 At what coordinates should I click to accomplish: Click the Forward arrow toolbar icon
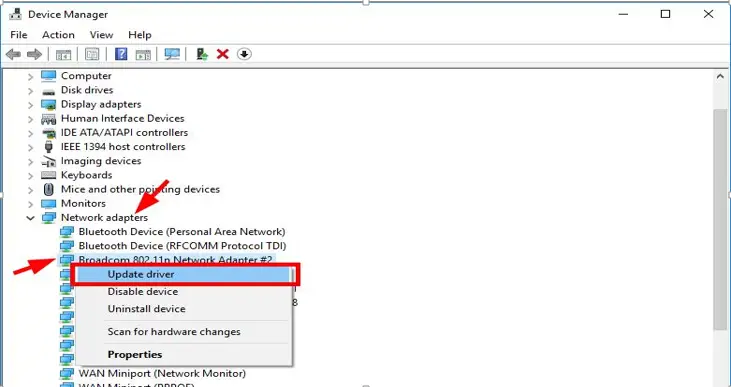34,55
